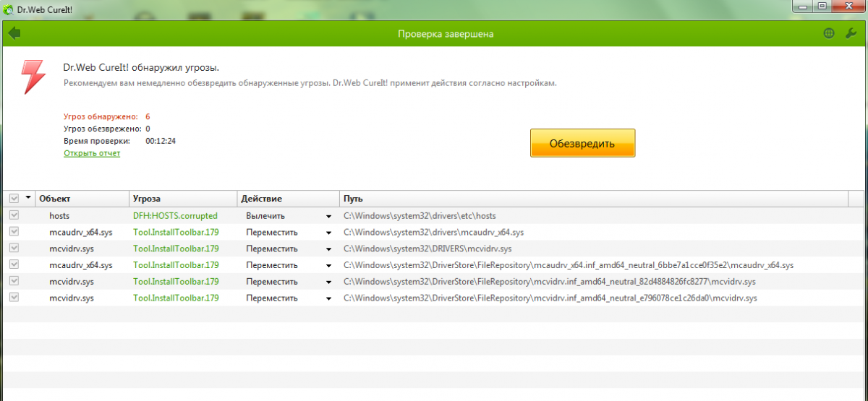
Task: Open action dropdown for mcvidrv.sys e796078ce1c26da0 row
Action: click(x=328, y=298)
